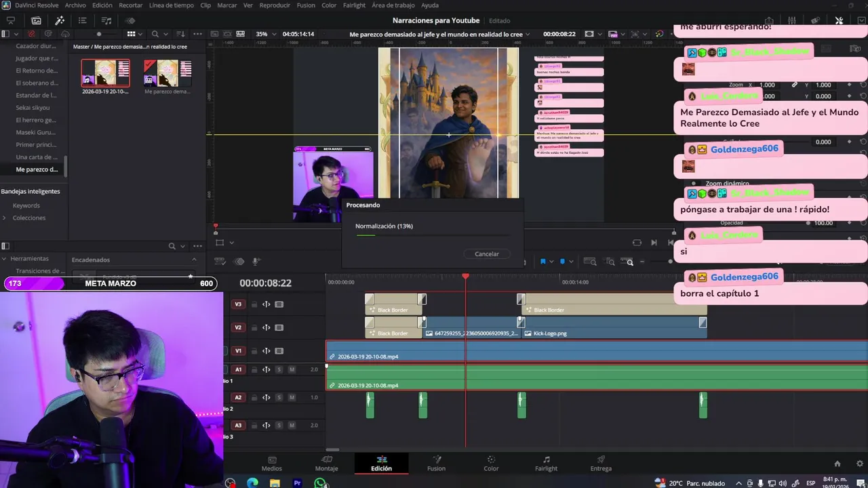
Task: Click the microphone voiceover icon above timeline
Action: point(256,262)
